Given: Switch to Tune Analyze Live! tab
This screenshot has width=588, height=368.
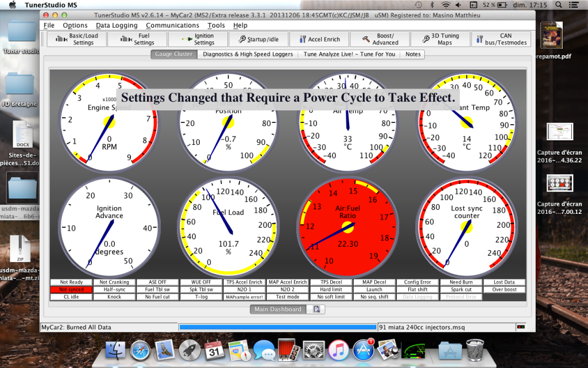Looking at the screenshot, I should 349,54.
